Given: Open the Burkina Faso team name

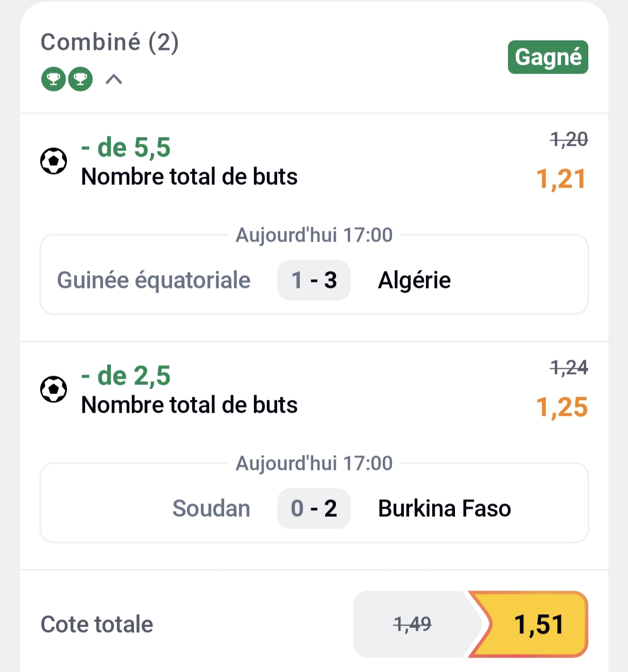Looking at the screenshot, I should (x=444, y=509).
